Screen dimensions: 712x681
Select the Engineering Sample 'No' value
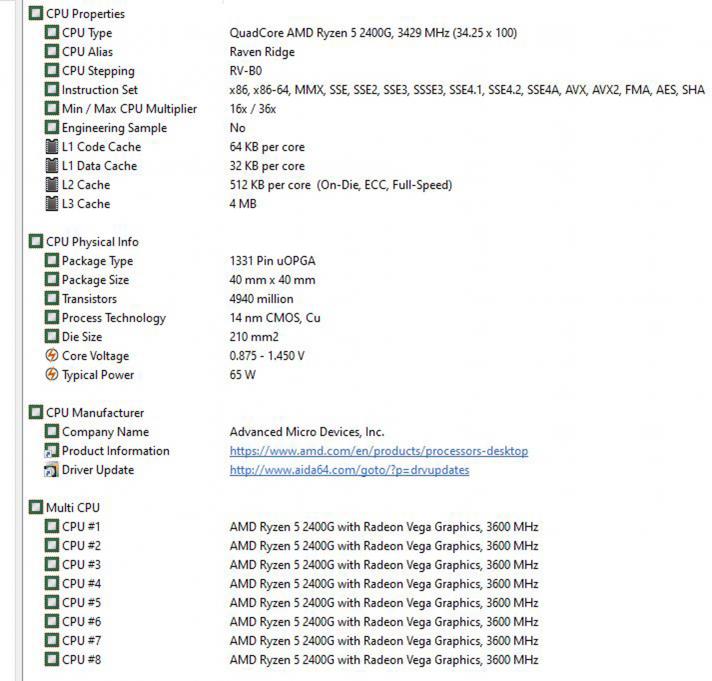(x=237, y=128)
